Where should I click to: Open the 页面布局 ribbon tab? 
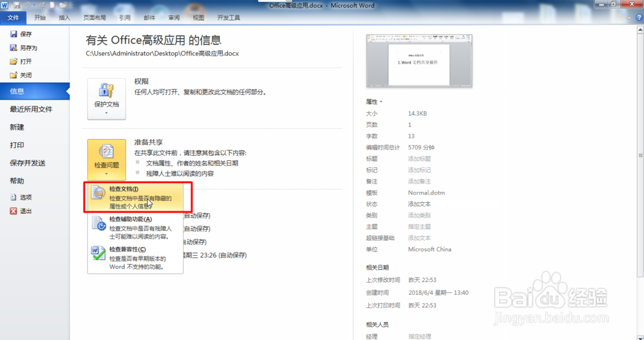[x=95, y=17]
